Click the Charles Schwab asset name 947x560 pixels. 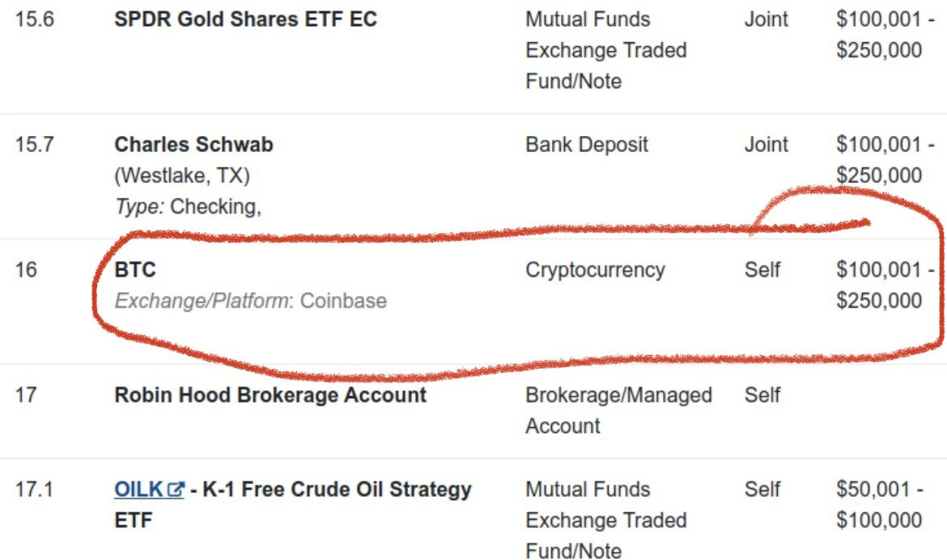193,145
